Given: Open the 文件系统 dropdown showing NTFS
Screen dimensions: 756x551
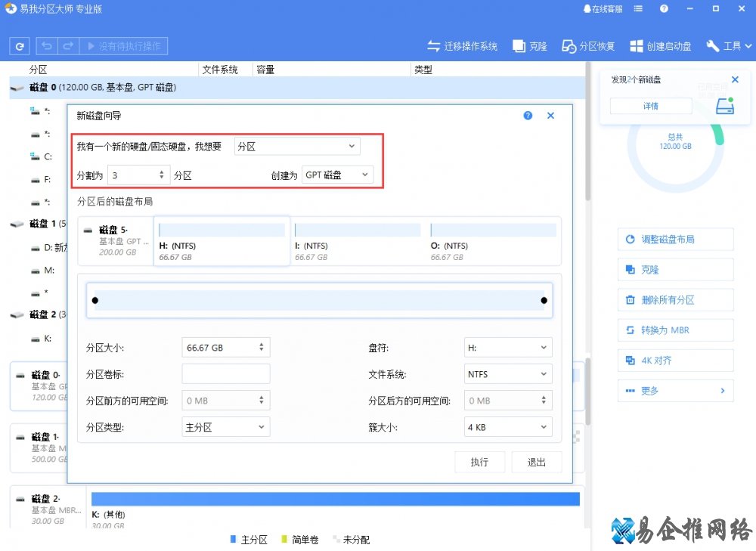Looking at the screenshot, I should coord(507,373).
